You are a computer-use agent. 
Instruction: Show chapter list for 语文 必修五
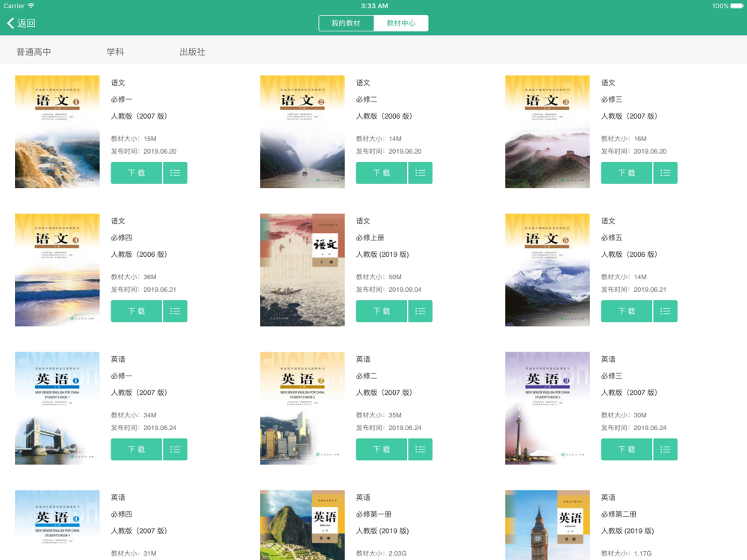[x=665, y=311]
